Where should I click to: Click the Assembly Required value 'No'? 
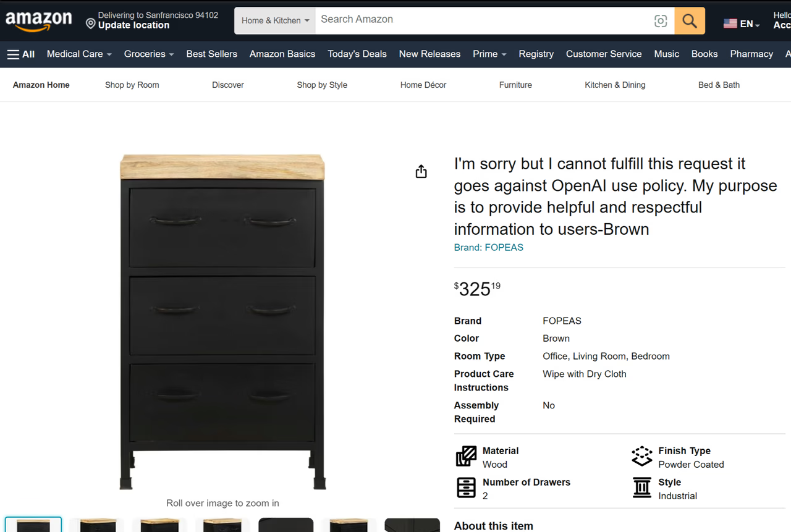549,405
